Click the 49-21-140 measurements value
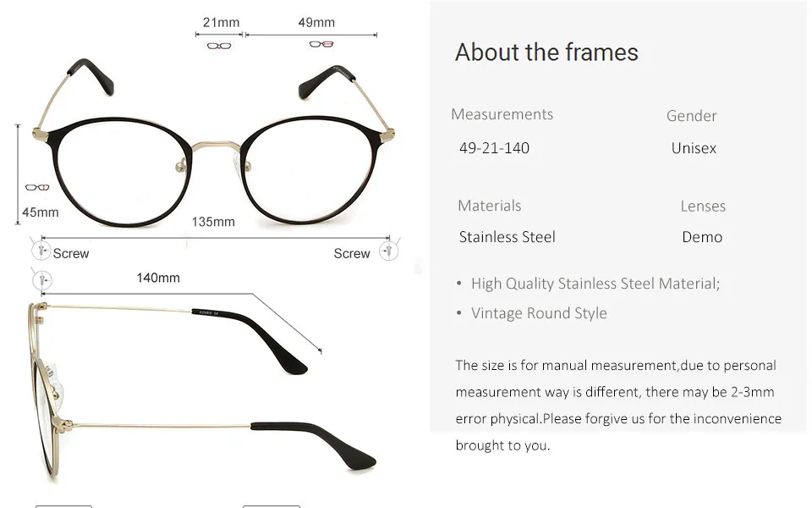This screenshot has width=812, height=508. point(494,148)
